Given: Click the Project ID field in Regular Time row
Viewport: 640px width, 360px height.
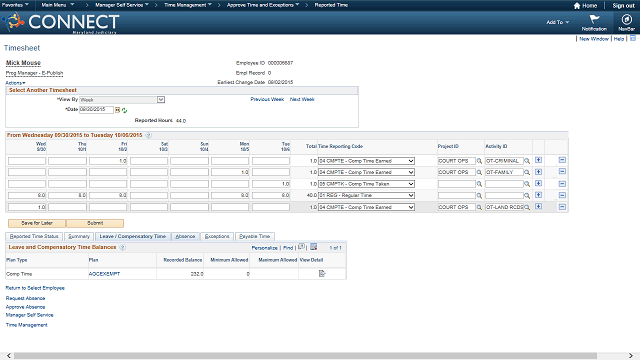Looking at the screenshot, I should [457, 196].
